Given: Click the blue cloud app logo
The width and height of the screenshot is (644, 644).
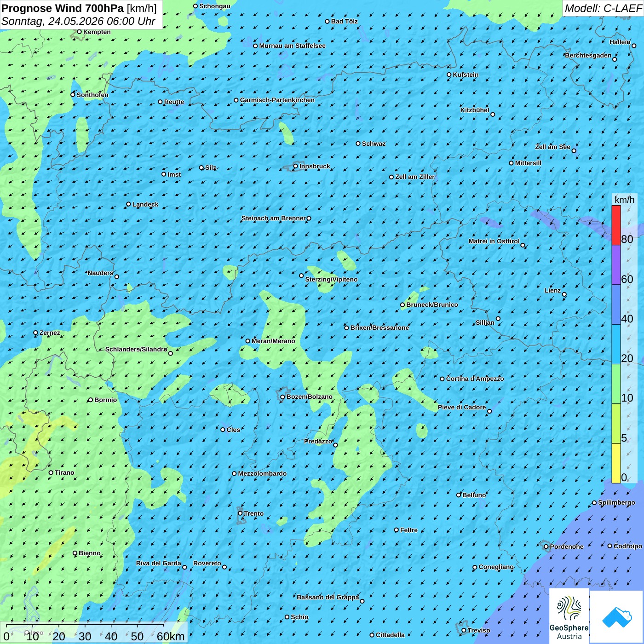Looking at the screenshot, I should [617, 617].
